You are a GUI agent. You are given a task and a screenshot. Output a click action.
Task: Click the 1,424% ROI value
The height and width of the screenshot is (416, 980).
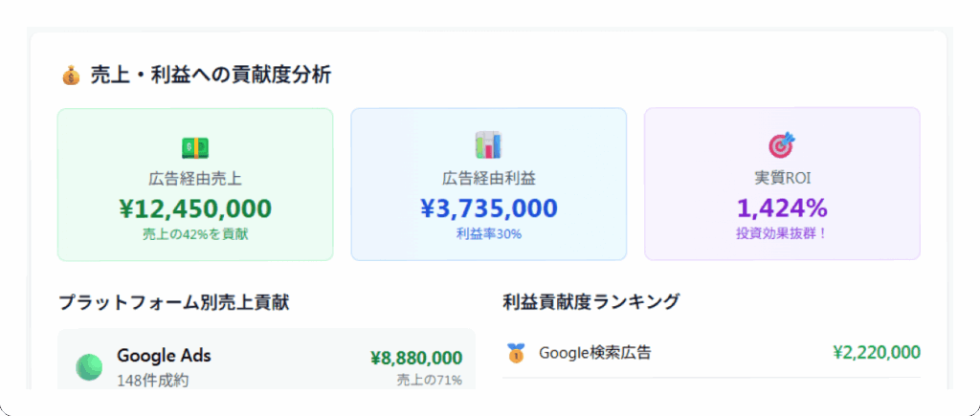[x=782, y=208]
